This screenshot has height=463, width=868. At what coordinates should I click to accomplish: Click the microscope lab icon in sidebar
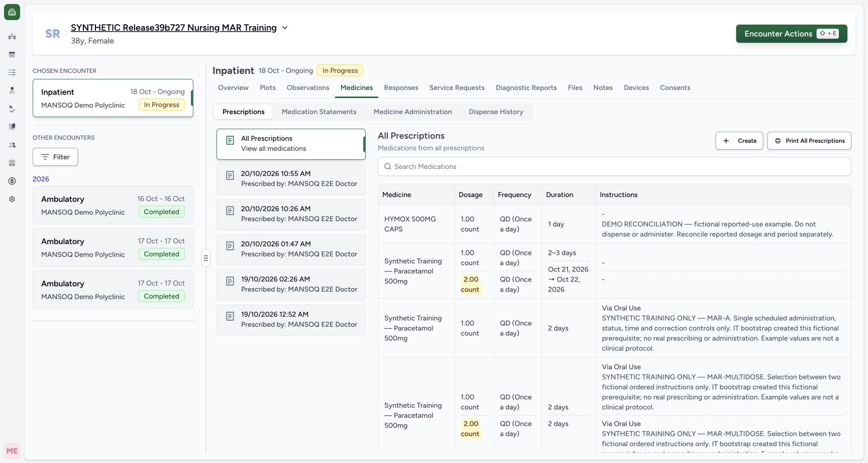coord(12,109)
